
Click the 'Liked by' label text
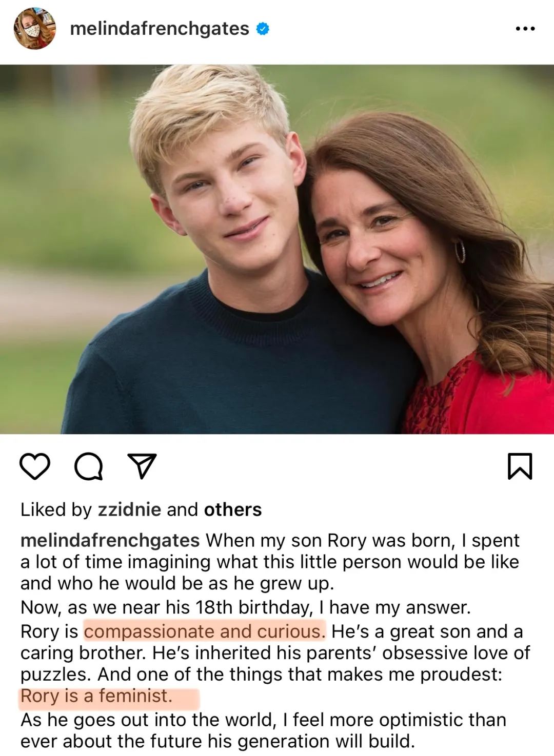coord(56,509)
